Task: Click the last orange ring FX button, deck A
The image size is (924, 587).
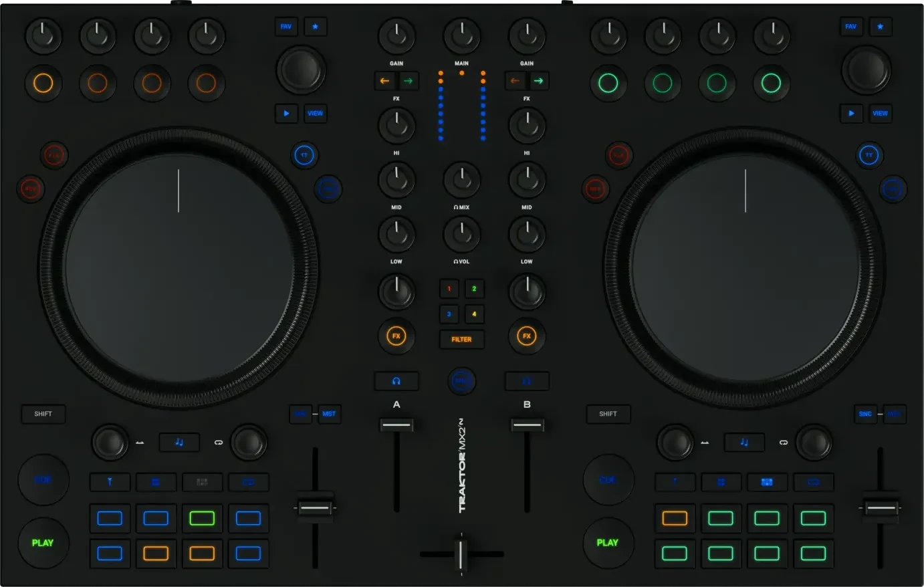Action: [x=206, y=84]
